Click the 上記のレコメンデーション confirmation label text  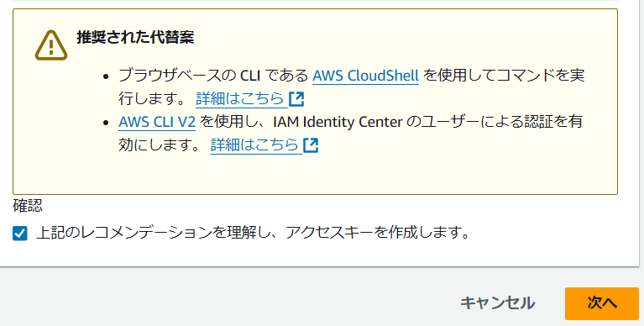click(x=253, y=233)
